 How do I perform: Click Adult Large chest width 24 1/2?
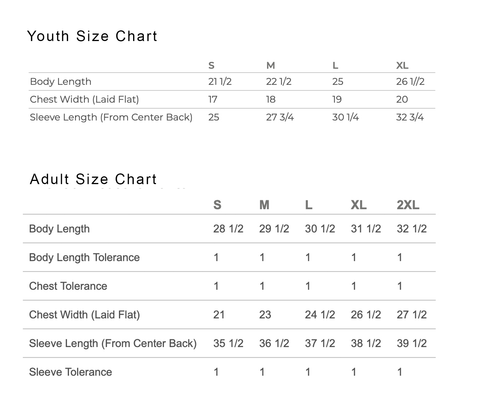click(320, 315)
